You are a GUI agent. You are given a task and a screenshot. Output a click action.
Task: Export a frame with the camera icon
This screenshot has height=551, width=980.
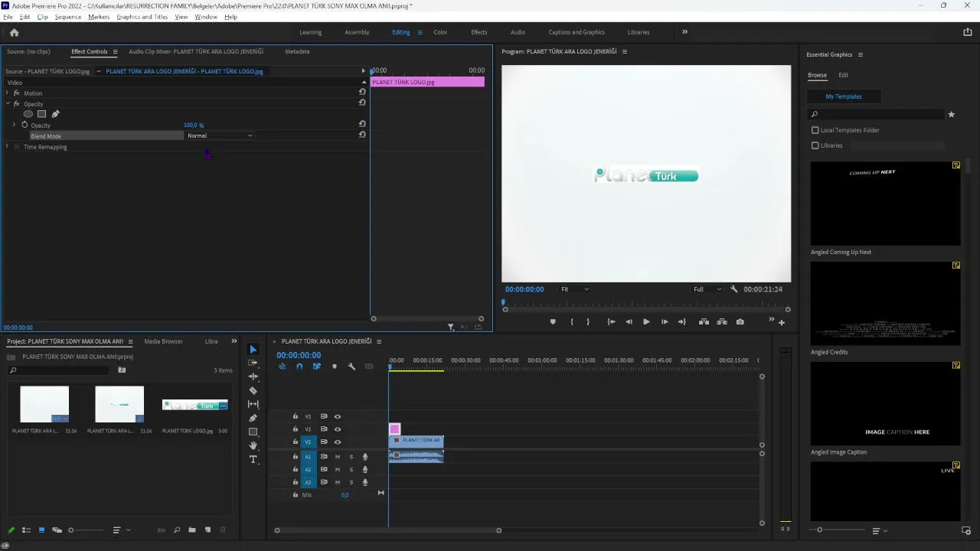pos(740,322)
